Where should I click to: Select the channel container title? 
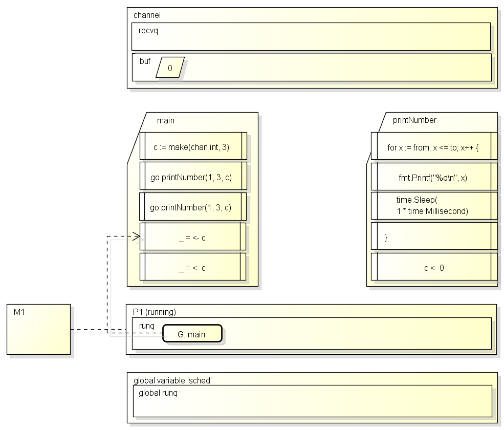[147, 15]
